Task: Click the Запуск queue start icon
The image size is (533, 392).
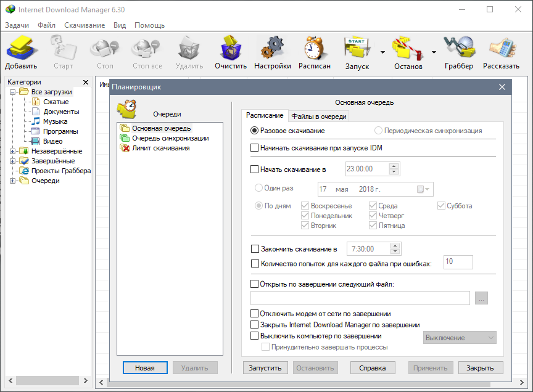Action: [x=357, y=48]
